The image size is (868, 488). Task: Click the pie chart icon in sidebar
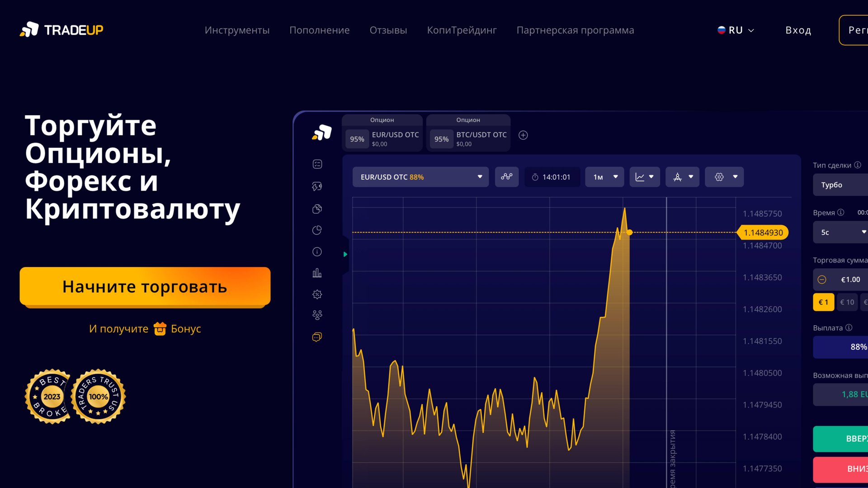pos(317,230)
